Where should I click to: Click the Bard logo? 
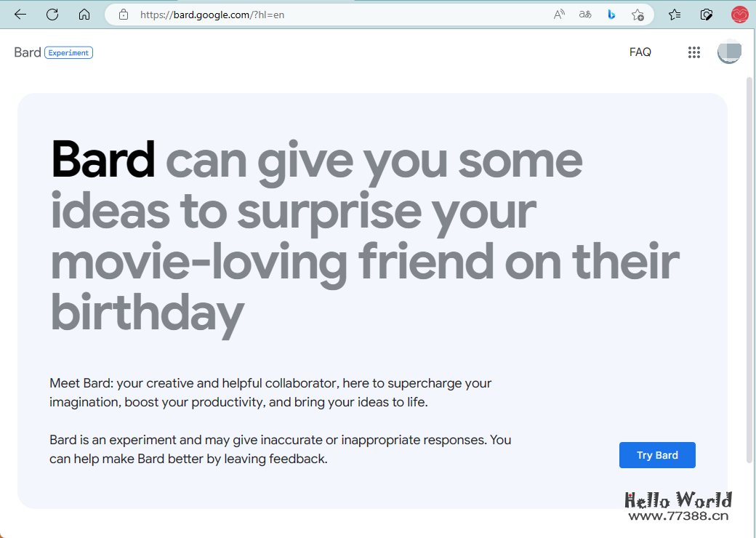[27, 52]
